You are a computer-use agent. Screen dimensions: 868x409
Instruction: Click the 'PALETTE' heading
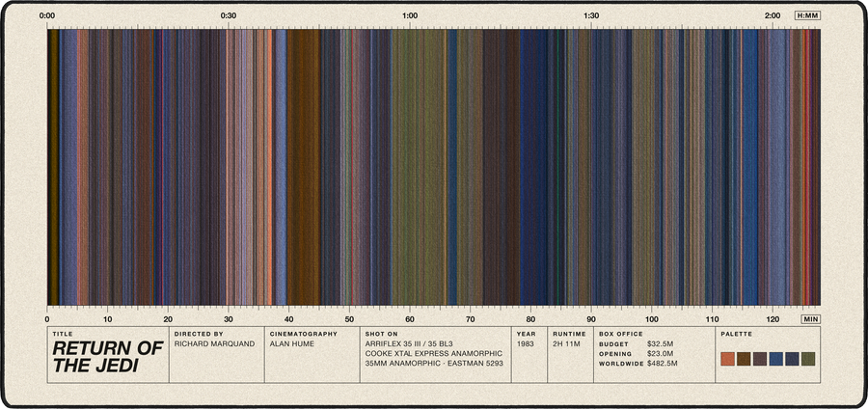(736, 335)
